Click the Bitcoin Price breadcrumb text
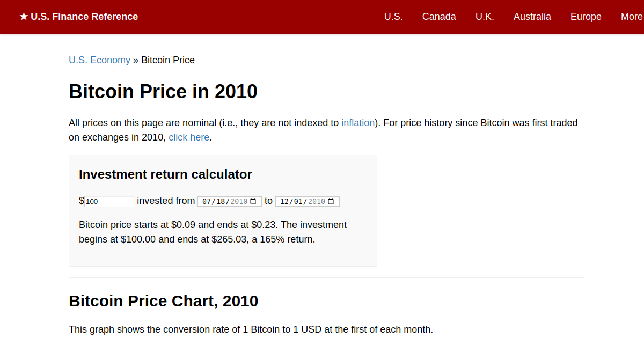The width and height of the screenshot is (644, 338). pos(167,60)
